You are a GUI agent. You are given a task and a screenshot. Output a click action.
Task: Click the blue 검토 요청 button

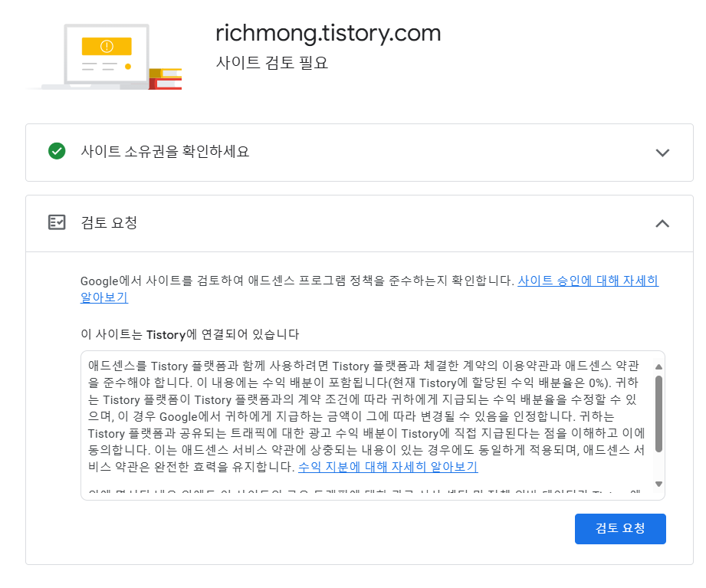(620, 528)
